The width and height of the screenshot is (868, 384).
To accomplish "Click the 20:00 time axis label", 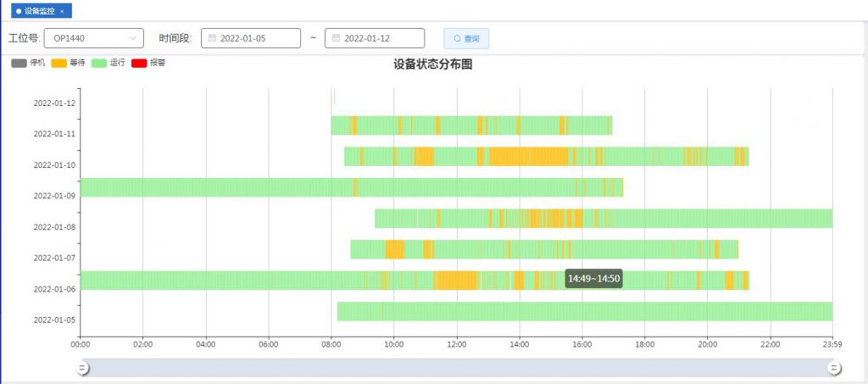I will pos(708,345).
